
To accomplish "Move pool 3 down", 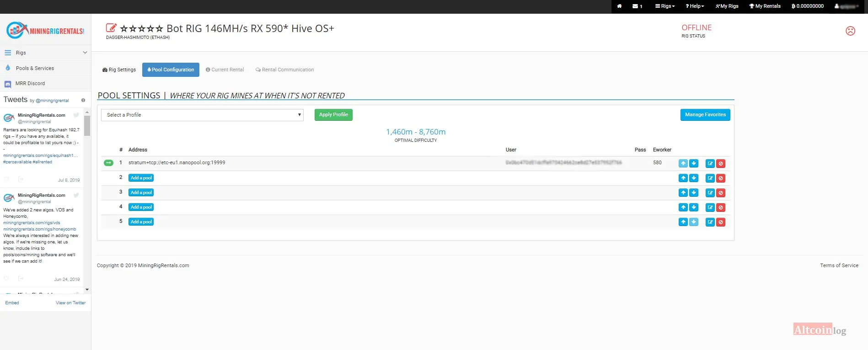I will [x=694, y=193].
